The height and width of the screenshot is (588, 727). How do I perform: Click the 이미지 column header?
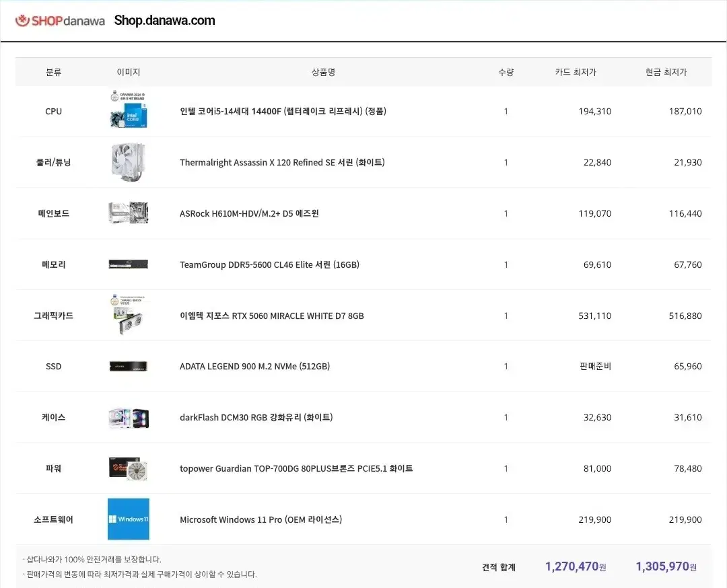(x=129, y=72)
